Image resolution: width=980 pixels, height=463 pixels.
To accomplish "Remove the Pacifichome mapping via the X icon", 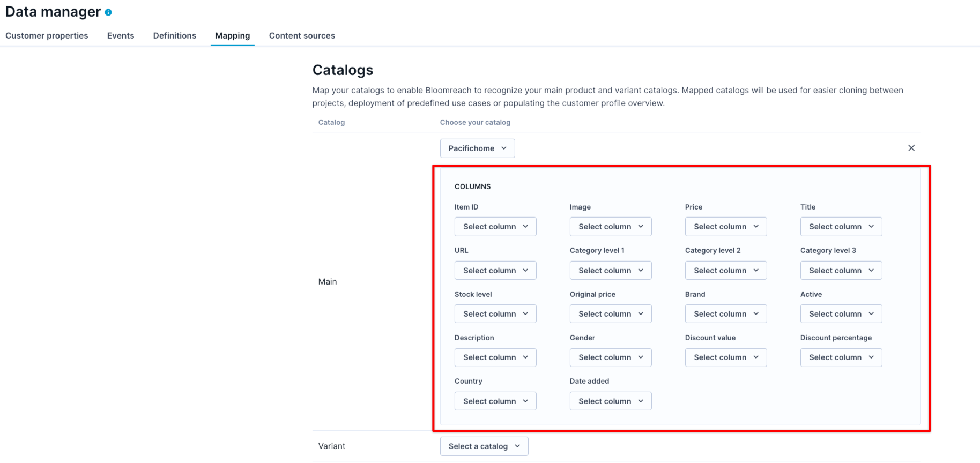I will (911, 148).
